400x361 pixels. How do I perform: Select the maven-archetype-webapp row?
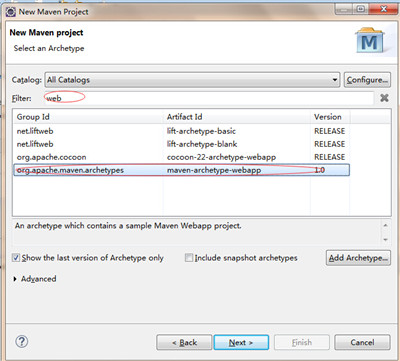181,170
